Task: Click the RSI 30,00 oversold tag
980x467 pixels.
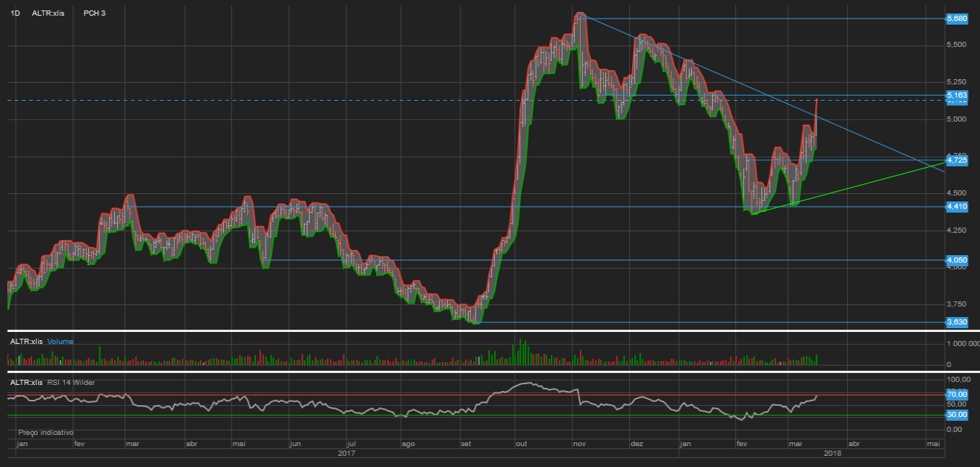Action: (956, 415)
